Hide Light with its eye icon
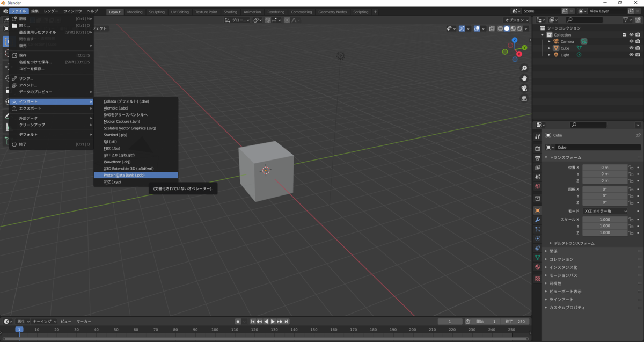This screenshot has width=644, height=342. click(631, 55)
